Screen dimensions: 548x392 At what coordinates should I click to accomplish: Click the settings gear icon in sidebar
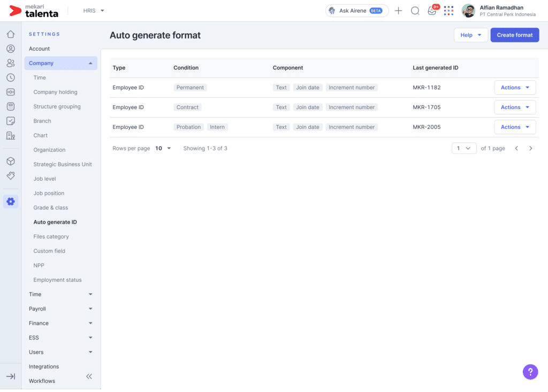pos(10,202)
